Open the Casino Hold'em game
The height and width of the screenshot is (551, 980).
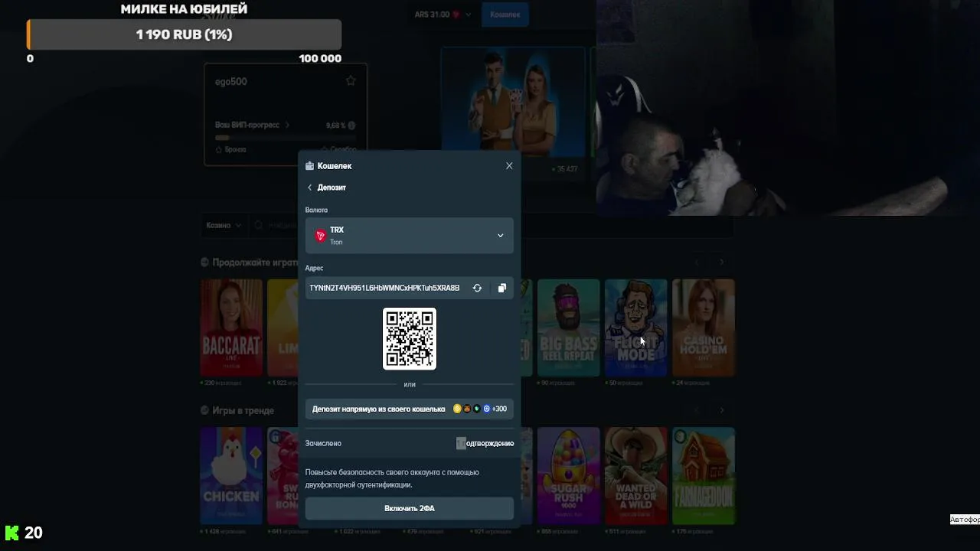coord(703,328)
